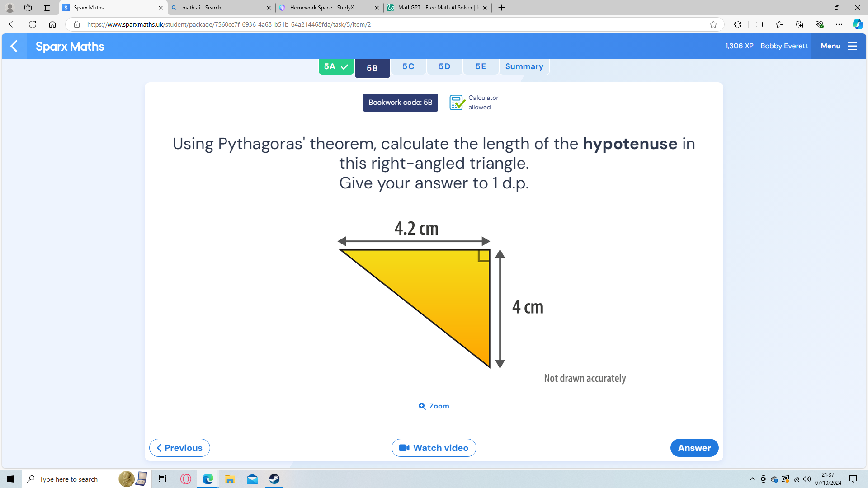Viewport: 868px width, 488px height.
Task: Open the Summary tab
Action: (x=524, y=66)
